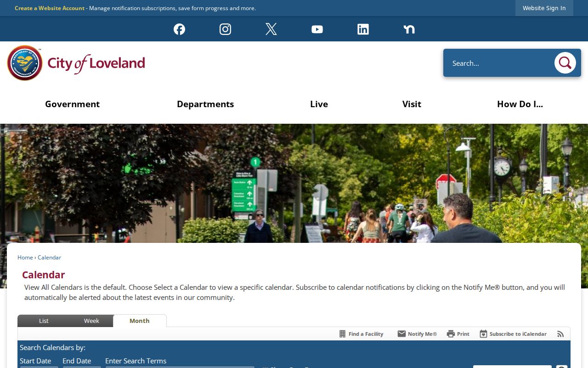Image resolution: width=588 pixels, height=368 pixels.
Task: Open the Instagram social link
Action: tap(225, 29)
